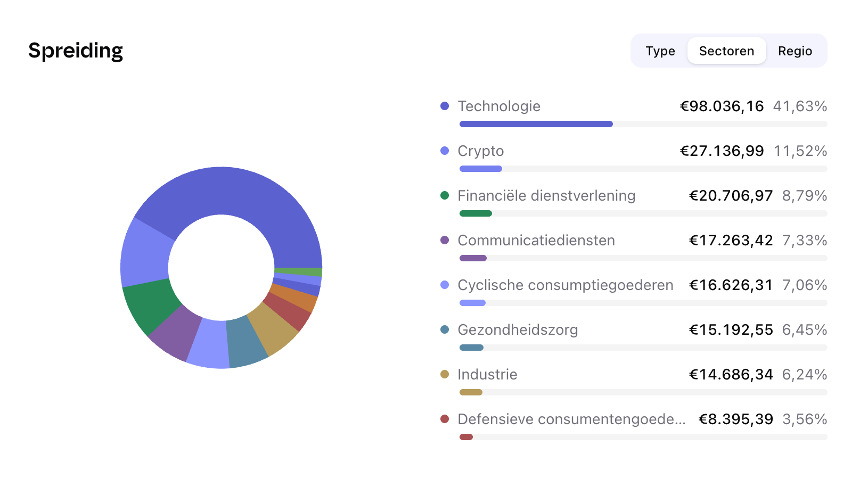Click the red Defensieve consumentengoederen dot

point(445,419)
